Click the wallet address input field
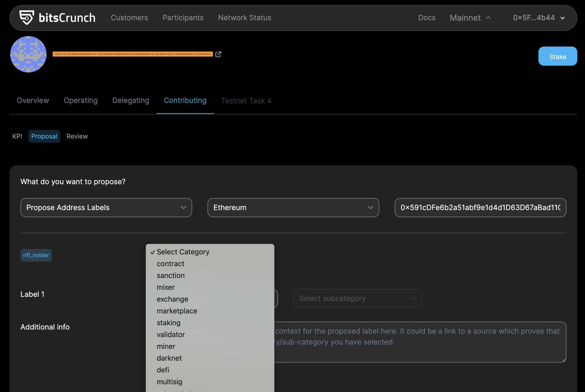 [480, 208]
